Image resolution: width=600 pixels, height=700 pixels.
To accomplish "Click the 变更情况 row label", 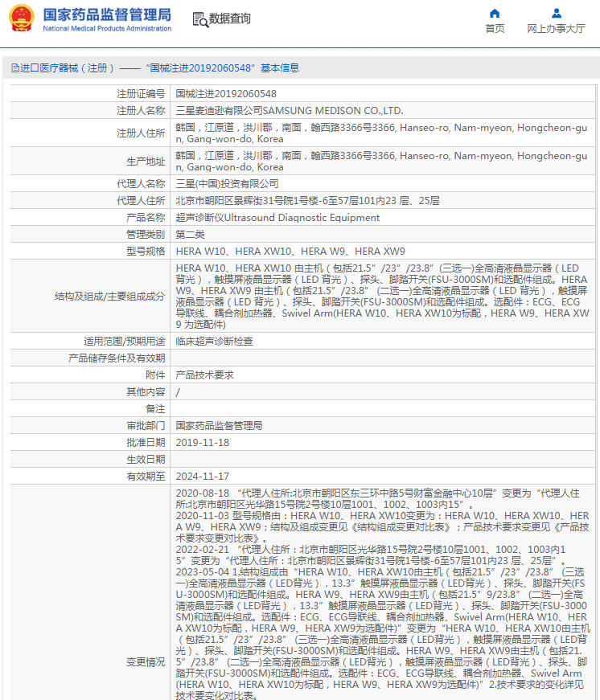I will coord(146,662).
